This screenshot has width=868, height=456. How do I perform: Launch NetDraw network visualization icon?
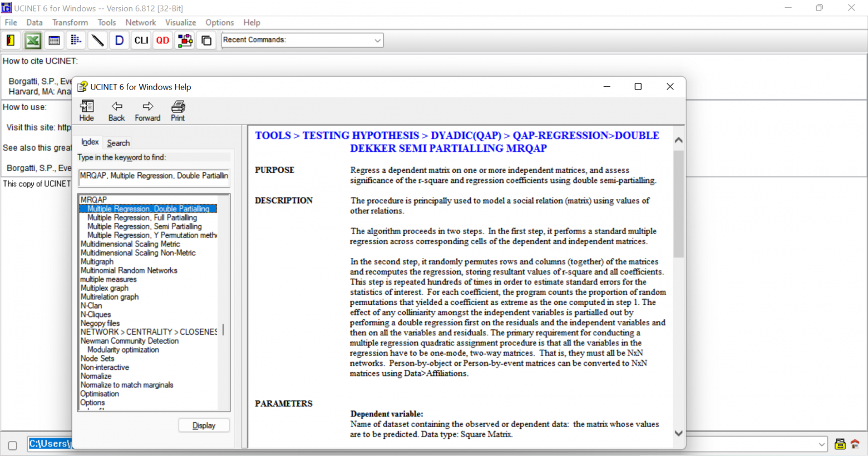pos(185,41)
